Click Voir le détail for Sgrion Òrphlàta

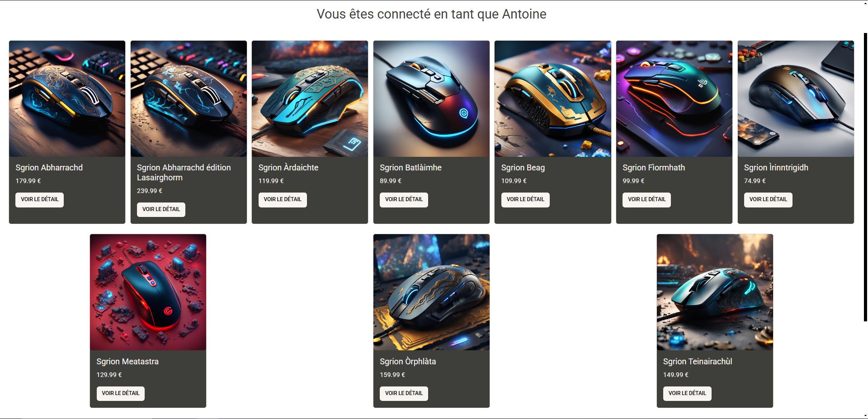click(x=404, y=393)
